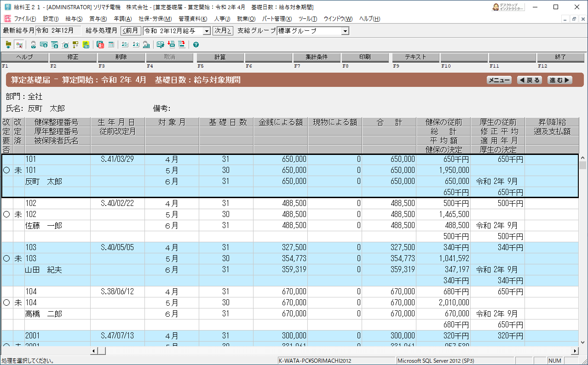
Task: Click the horizontal scrollbar right arrow
Action: 575,351
